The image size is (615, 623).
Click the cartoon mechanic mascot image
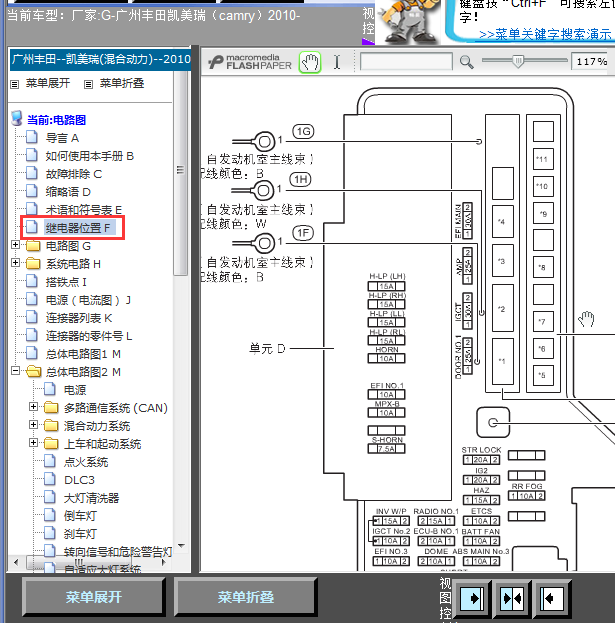[x=409, y=21]
